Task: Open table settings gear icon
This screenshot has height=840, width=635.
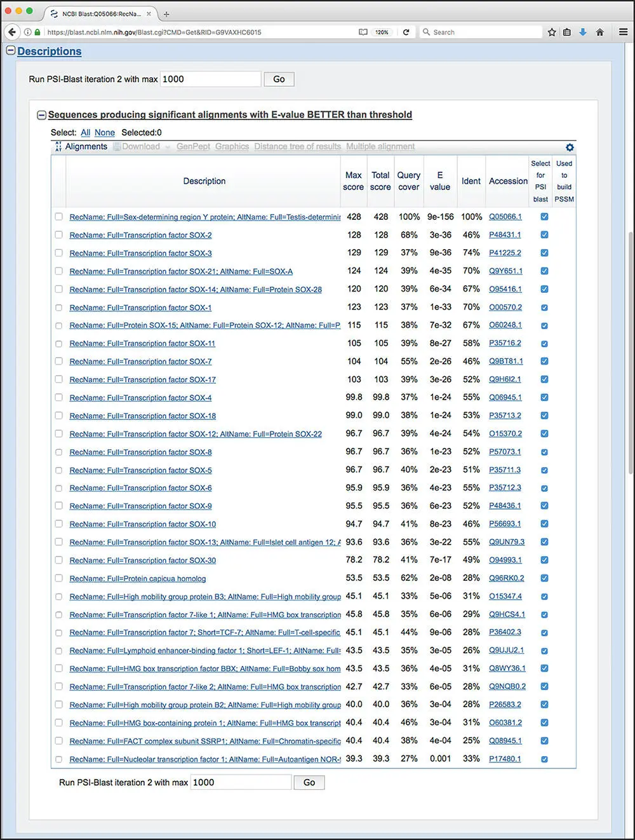Action: pos(570,147)
